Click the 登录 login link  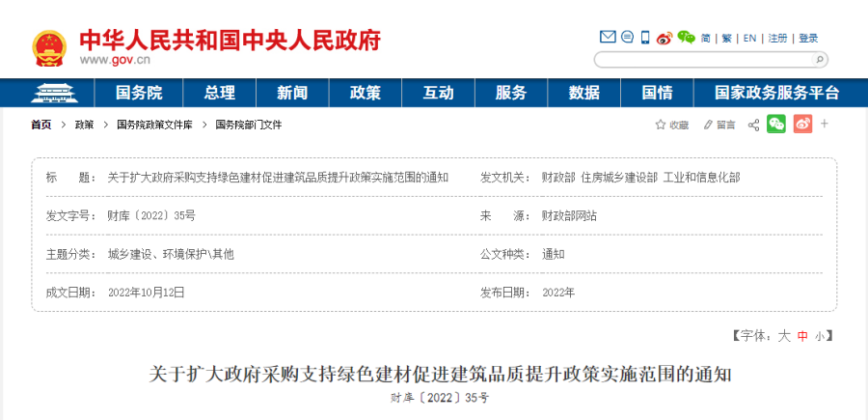tap(808, 39)
